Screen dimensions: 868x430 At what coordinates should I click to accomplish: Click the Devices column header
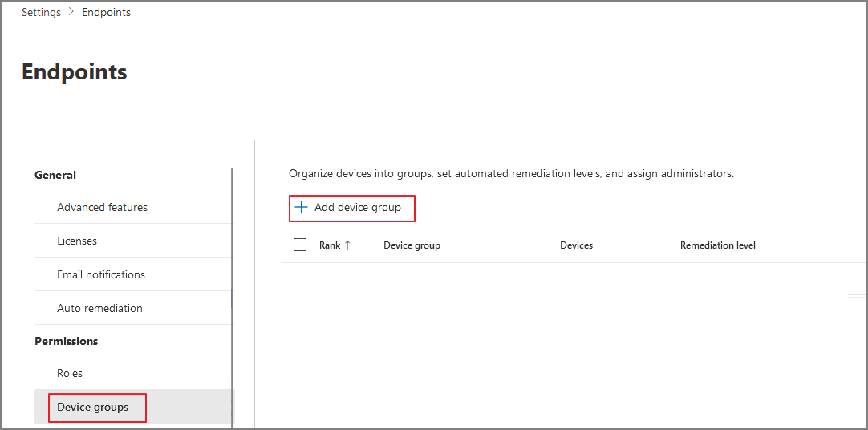click(x=576, y=245)
